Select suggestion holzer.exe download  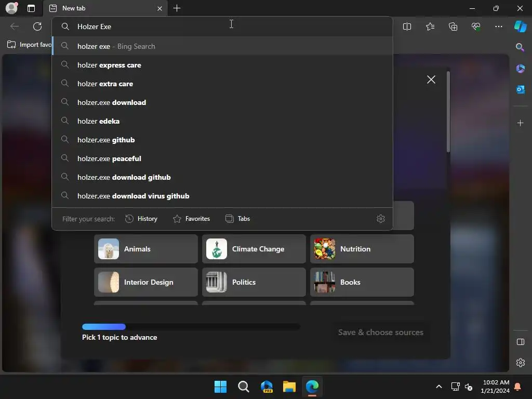222,102
